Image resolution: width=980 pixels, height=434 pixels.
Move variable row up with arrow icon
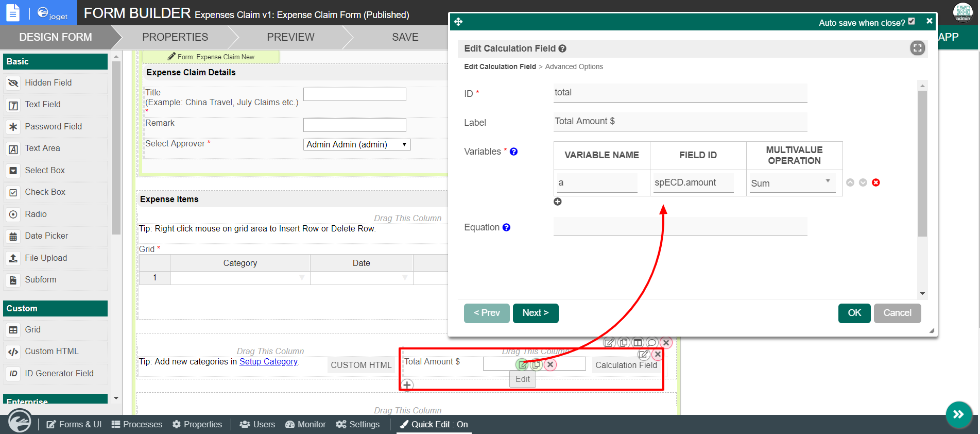pyautogui.click(x=850, y=182)
